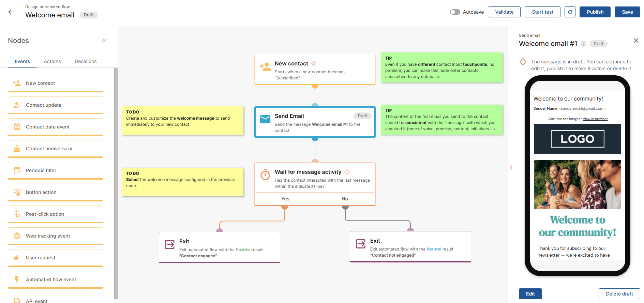Select the Web tracking event node
Screen dimensions: 644x303
56,236
